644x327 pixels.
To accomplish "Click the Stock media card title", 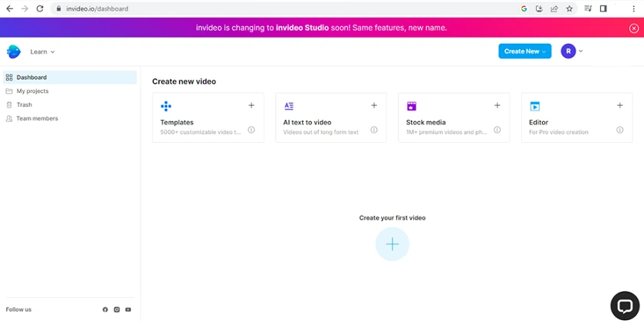I will point(426,122).
